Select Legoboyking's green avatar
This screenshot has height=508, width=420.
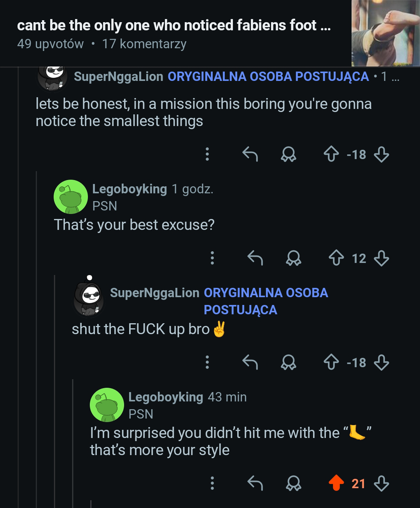click(70, 197)
